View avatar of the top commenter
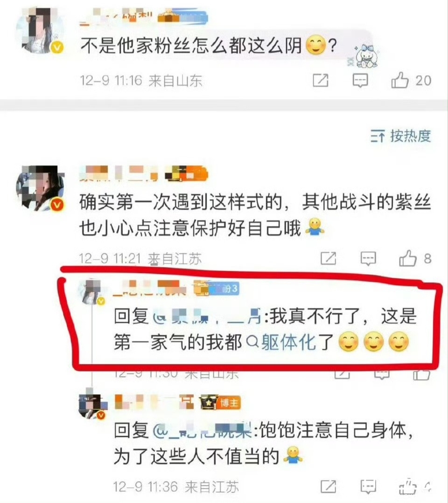 point(40,30)
